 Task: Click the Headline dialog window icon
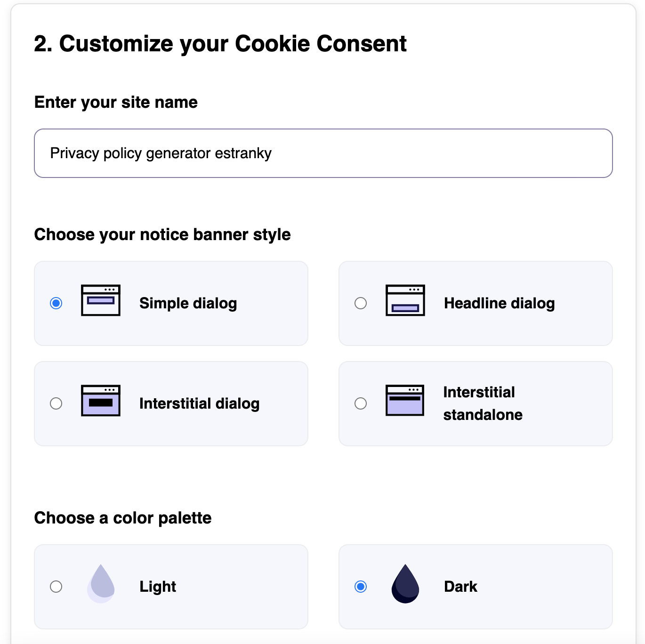point(405,300)
